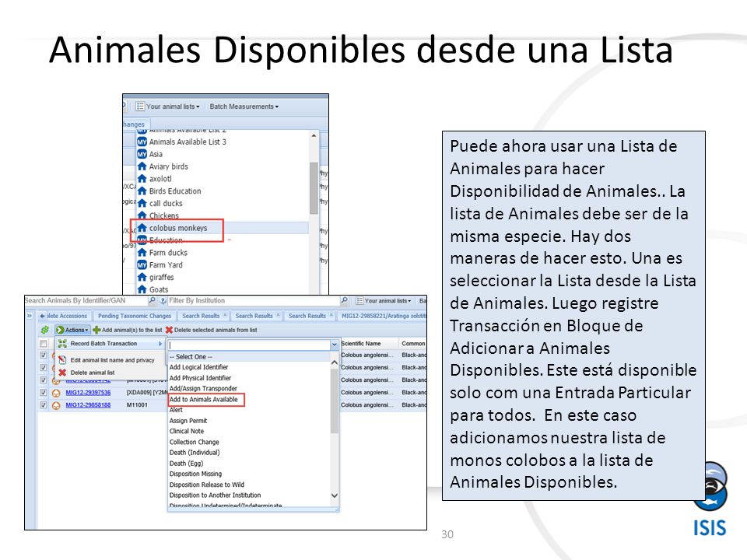
Task: Click the vertical scrollbar thumb in the animal lists
Action: (314, 188)
